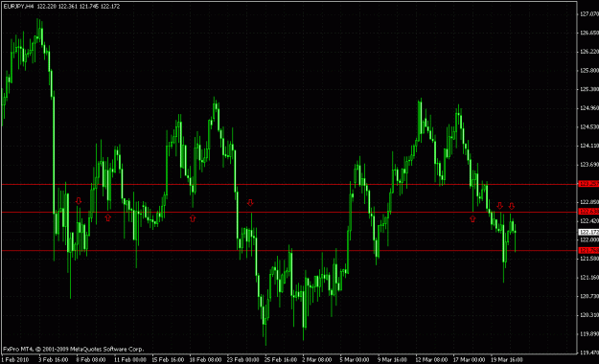Click the '2 Mar 08:00' time axis label
Viewport: 599px width, 364px height.
[x=317, y=359]
